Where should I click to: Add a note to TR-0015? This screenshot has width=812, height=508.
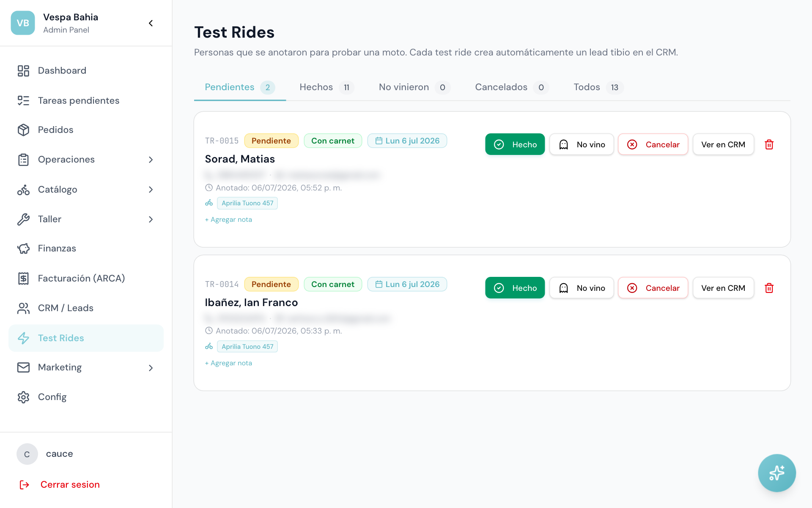[x=228, y=220]
